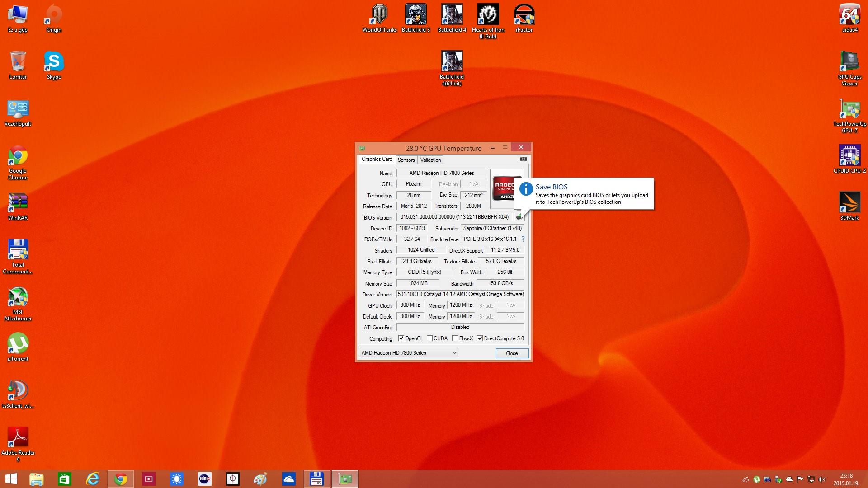Image resolution: width=868 pixels, height=488 pixels.
Task: Switch to the Sensors tab
Action: [406, 160]
